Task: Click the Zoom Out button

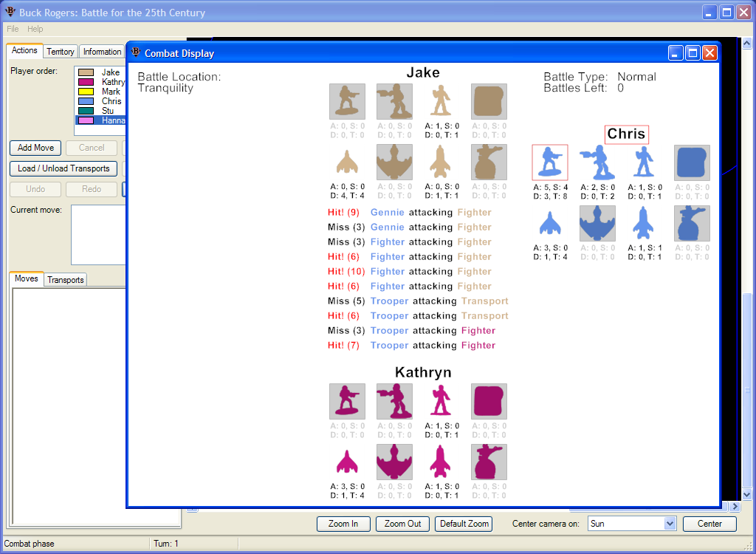Action: pyautogui.click(x=402, y=524)
